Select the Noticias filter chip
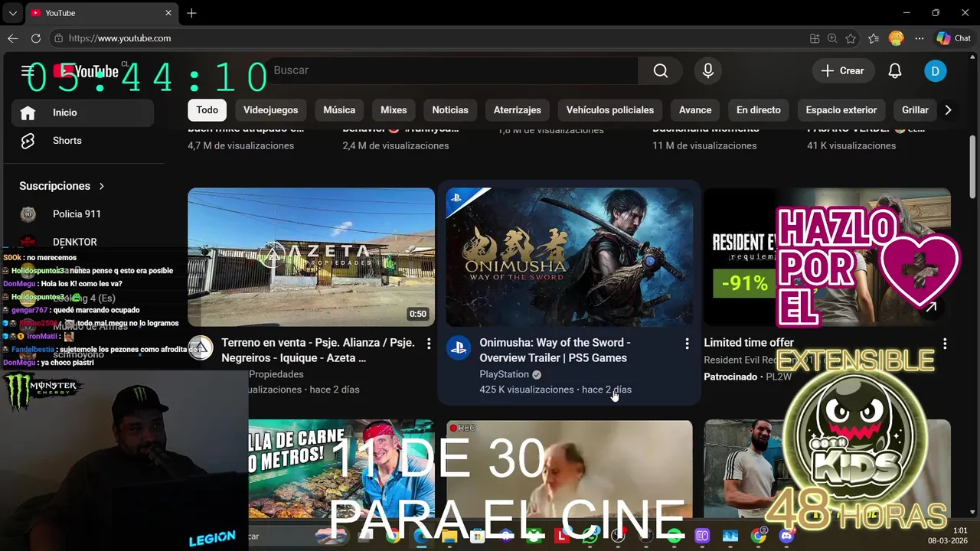980x551 pixels. coord(450,110)
